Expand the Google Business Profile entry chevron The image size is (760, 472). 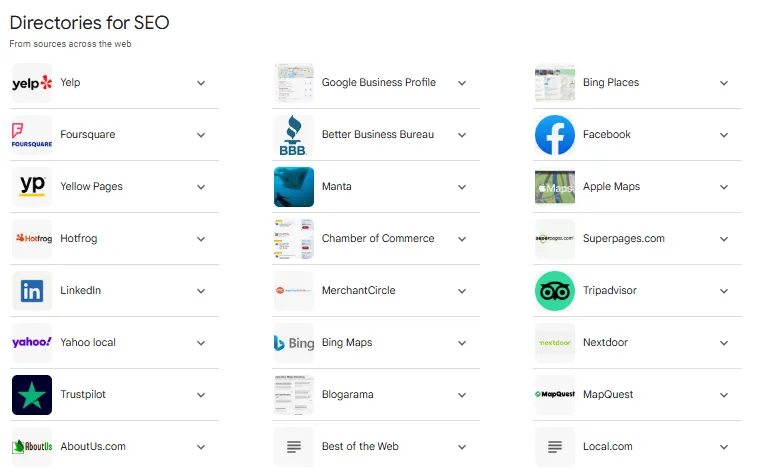462,83
